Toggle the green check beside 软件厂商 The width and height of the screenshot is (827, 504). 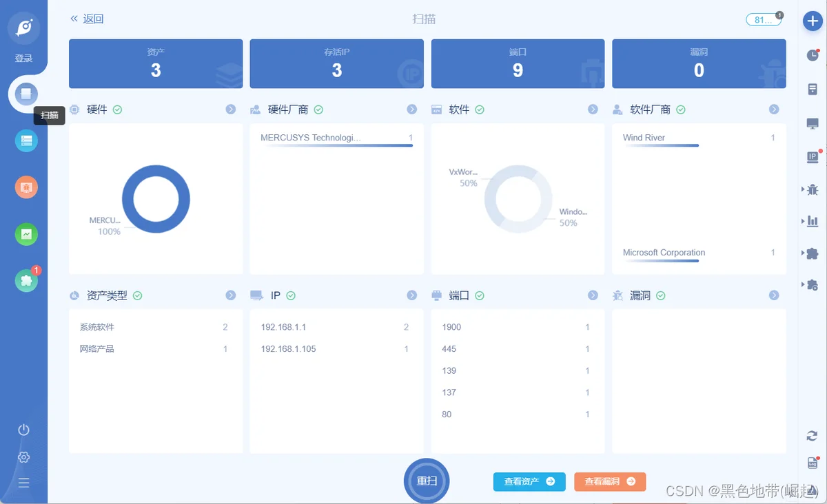click(681, 109)
